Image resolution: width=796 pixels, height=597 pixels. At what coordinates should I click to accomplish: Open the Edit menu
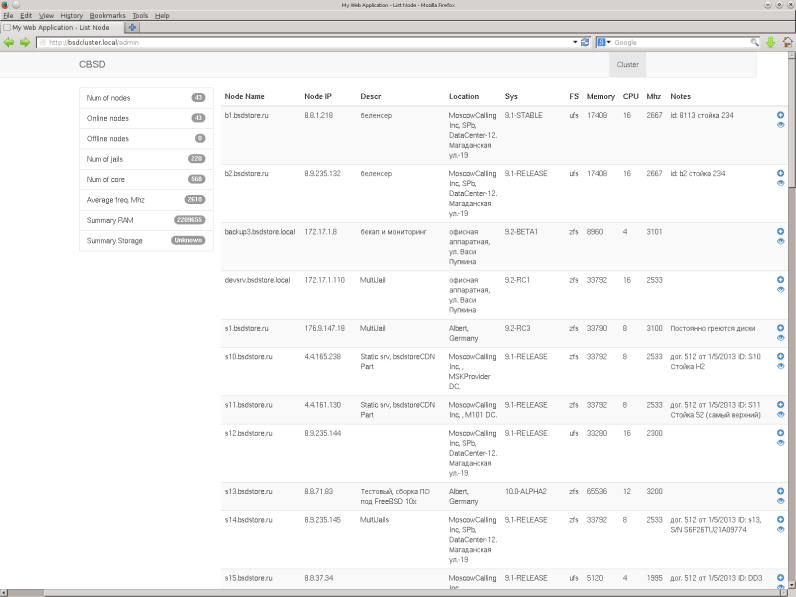[x=26, y=16]
